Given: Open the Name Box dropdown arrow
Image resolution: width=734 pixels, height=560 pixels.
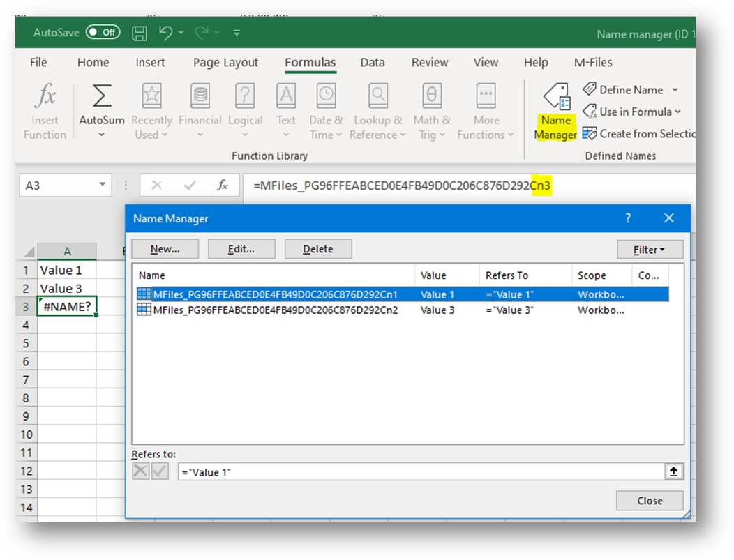Looking at the screenshot, I should pyautogui.click(x=102, y=184).
